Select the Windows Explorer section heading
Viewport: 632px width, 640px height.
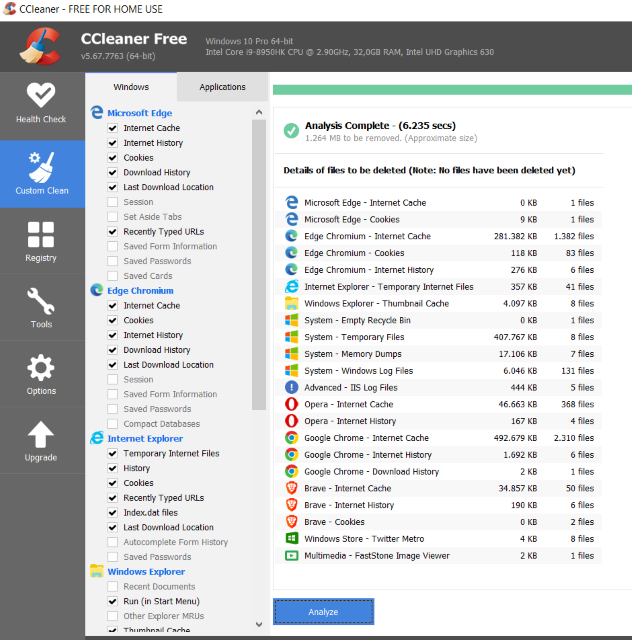click(146, 572)
